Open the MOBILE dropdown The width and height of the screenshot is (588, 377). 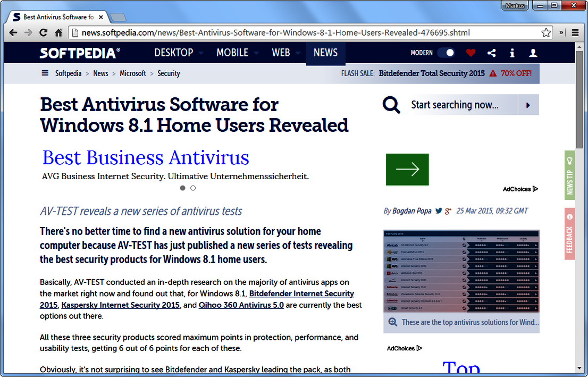click(x=233, y=53)
